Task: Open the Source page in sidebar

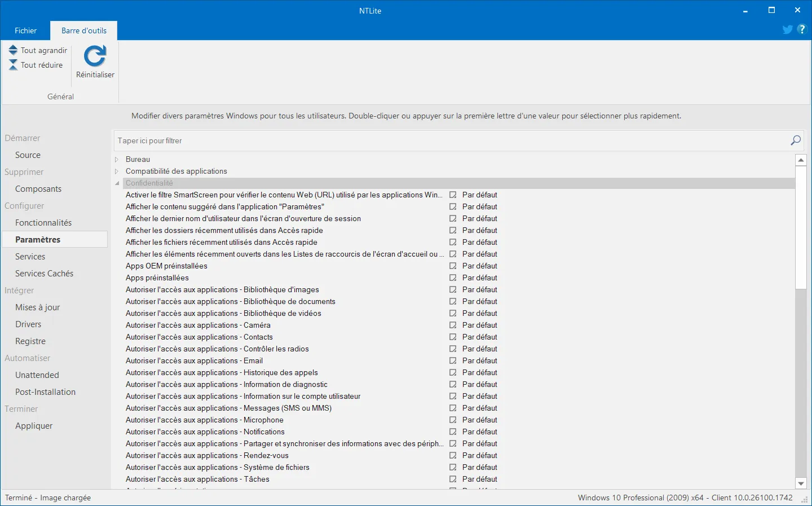Action: pyautogui.click(x=28, y=155)
